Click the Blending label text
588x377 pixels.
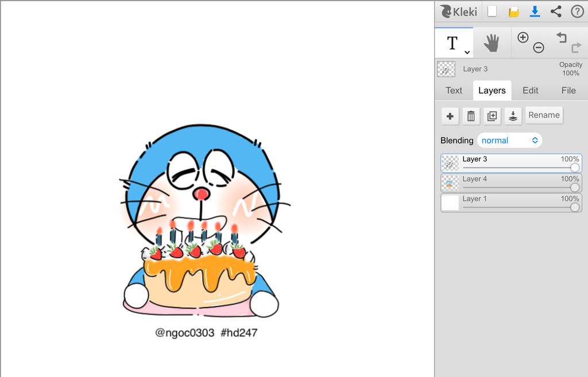click(x=457, y=141)
